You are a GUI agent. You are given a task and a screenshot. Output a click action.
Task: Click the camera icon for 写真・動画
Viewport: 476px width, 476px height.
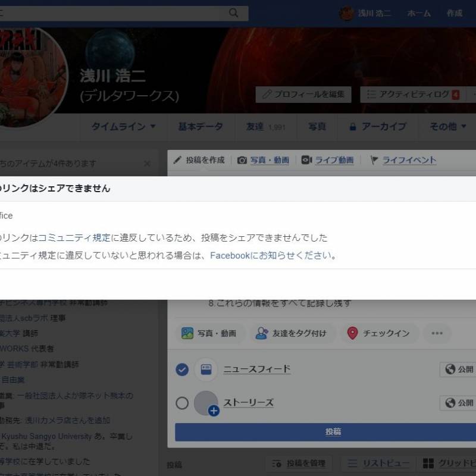tap(242, 160)
